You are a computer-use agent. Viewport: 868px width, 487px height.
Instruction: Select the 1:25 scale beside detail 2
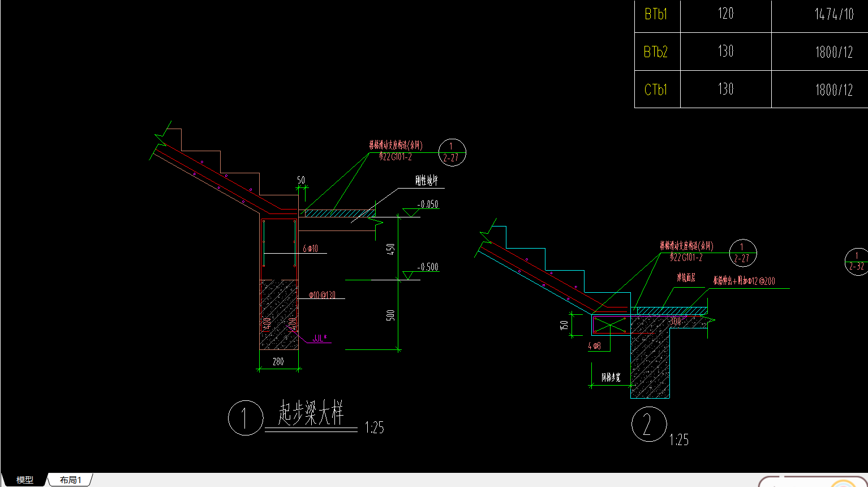pos(679,440)
